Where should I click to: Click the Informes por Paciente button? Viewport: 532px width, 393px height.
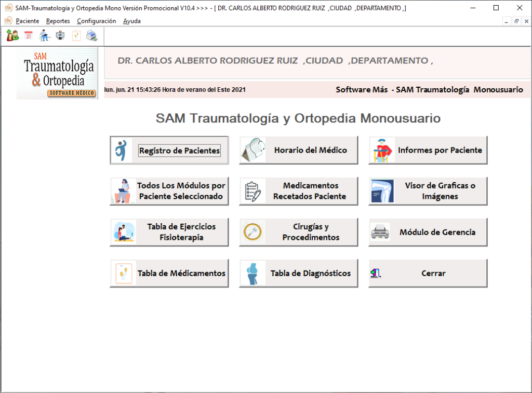tap(428, 151)
